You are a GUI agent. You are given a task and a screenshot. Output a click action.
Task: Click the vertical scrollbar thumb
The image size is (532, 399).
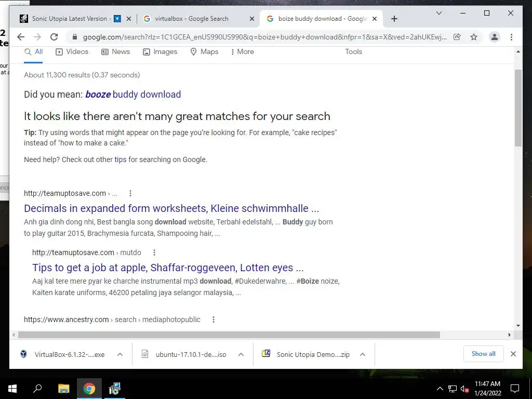tap(518, 108)
